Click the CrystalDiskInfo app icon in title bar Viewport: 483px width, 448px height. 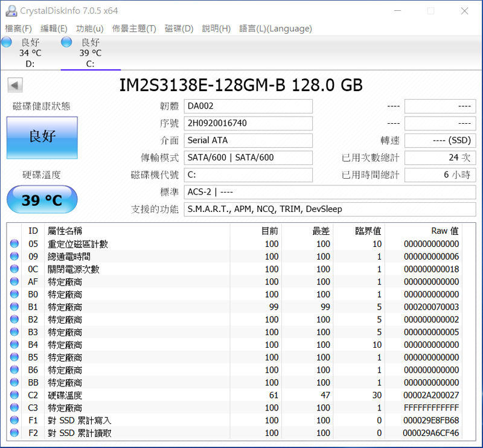tap(11, 11)
